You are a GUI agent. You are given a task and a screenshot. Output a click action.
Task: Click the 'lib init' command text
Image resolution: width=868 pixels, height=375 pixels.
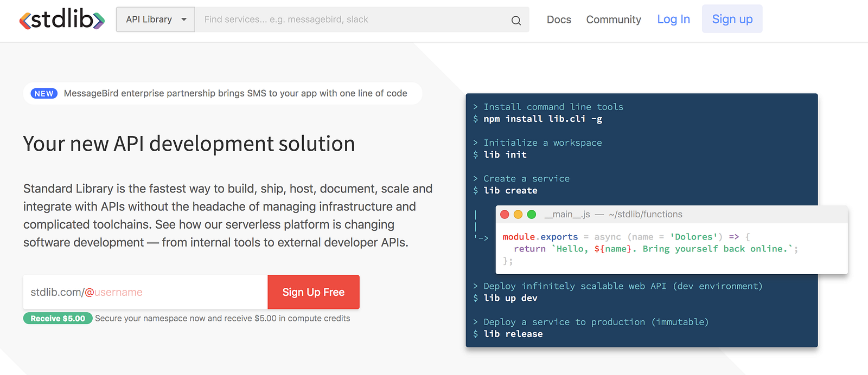pos(505,154)
